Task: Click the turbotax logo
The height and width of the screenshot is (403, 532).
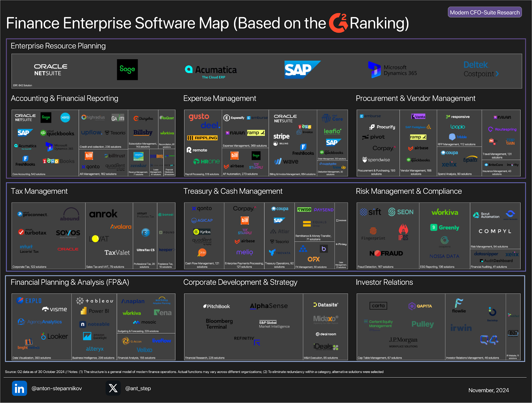Action: (x=32, y=232)
